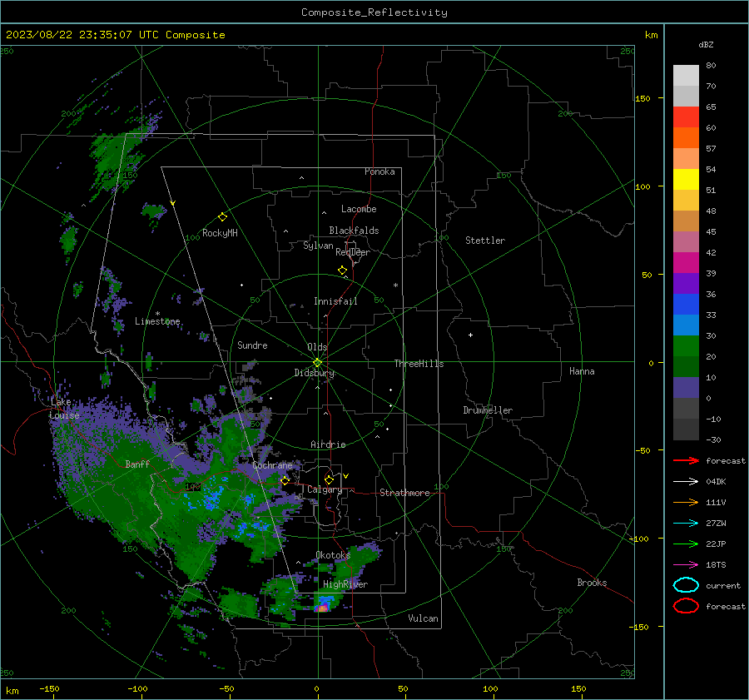Screen dimensions: 749x700
Task: Click yellow v marker northeast of Calgary
Action: (x=346, y=476)
